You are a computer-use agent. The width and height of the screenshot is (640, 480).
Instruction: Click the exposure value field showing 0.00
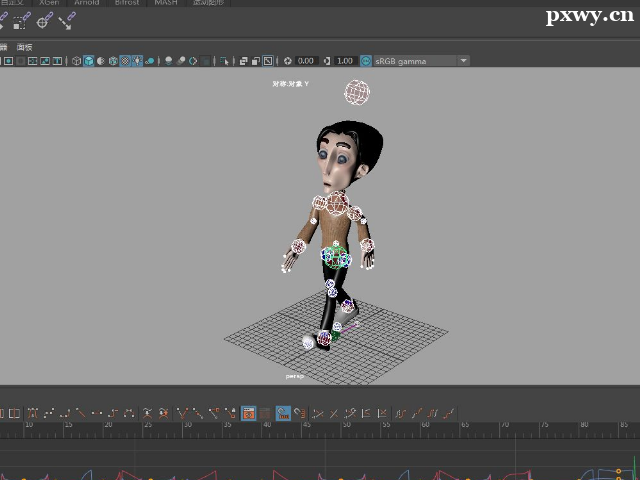click(306, 61)
